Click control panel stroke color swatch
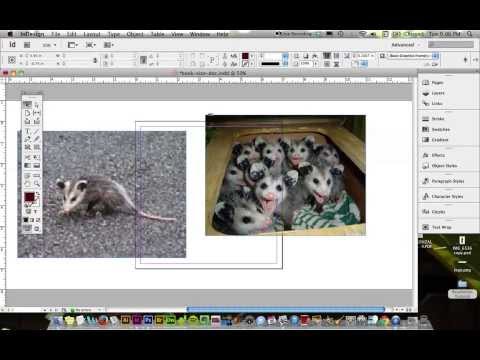Image resolution: width=480 pixels, height=360 pixels. [245, 63]
